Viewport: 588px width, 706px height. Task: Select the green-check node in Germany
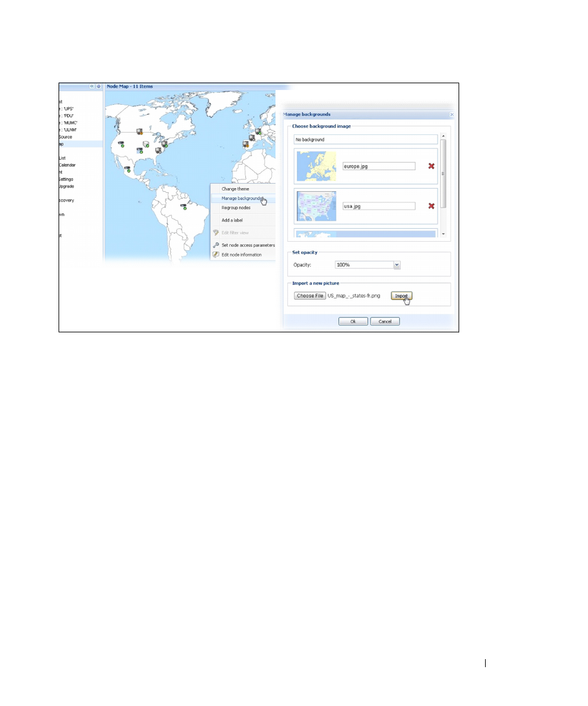click(x=258, y=131)
